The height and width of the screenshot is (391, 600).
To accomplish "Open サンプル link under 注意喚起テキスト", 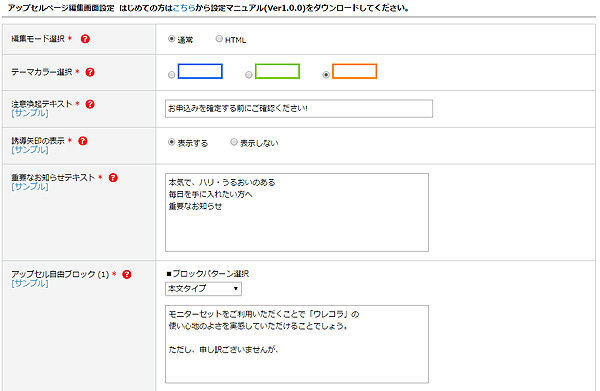I will pos(30,113).
